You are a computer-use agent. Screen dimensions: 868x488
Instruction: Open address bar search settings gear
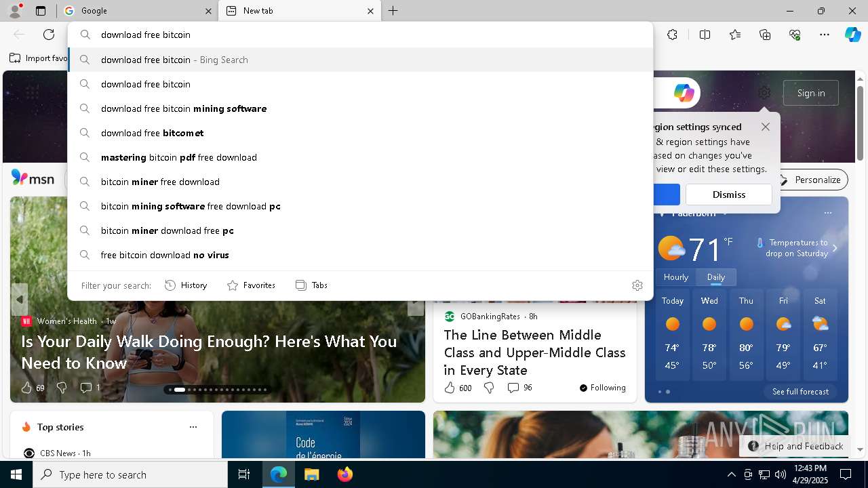pyautogui.click(x=637, y=285)
